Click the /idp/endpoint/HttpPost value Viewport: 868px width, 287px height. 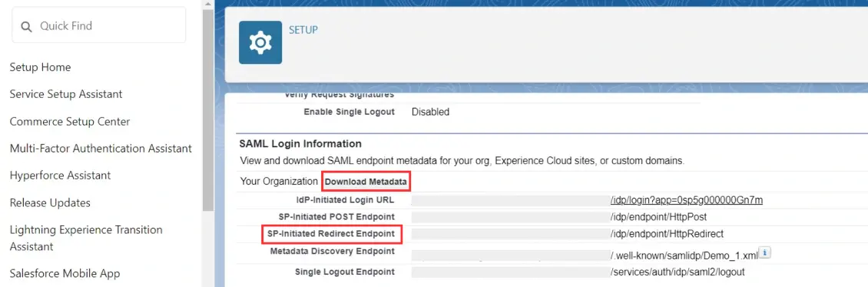tap(658, 217)
